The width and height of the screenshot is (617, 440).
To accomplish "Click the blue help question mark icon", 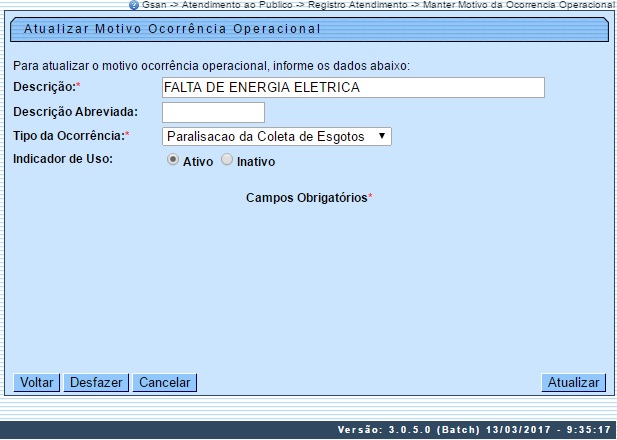I will pos(134,5).
